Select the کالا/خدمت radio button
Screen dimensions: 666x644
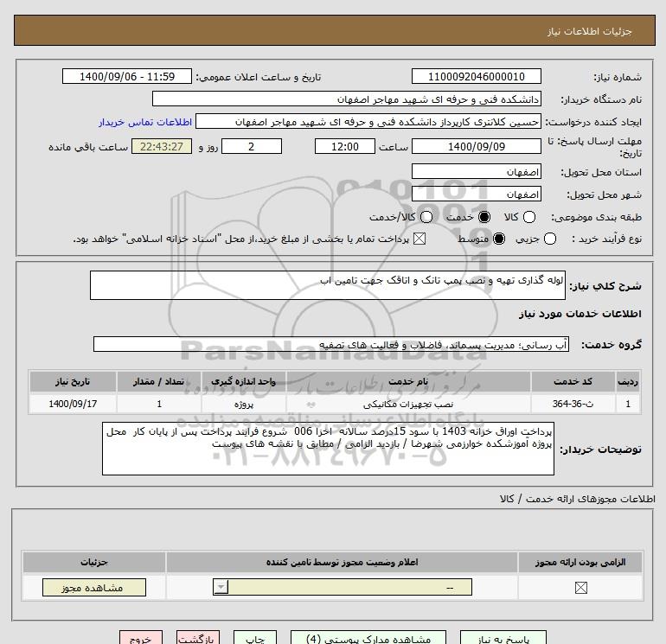(426, 217)
